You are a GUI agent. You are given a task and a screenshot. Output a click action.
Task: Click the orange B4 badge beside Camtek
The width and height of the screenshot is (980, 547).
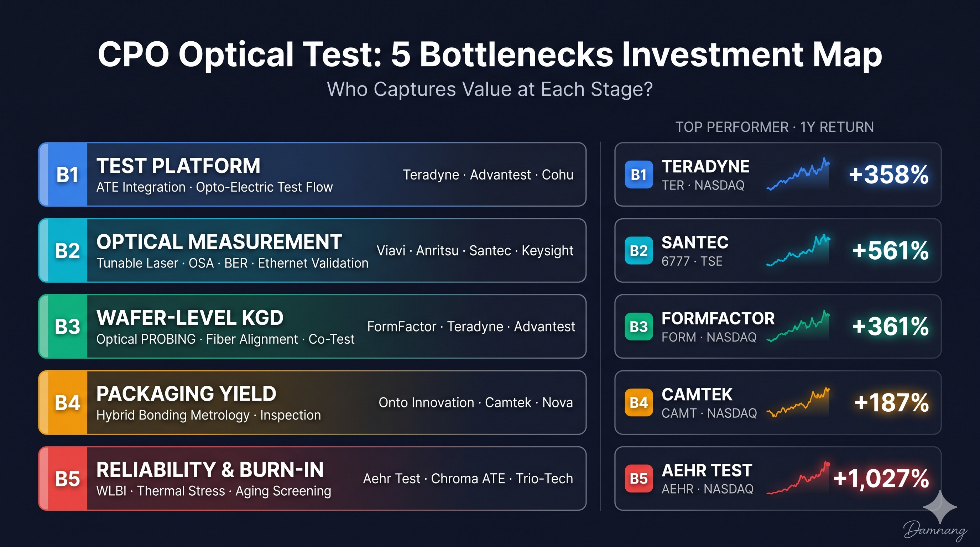point(639,402)
